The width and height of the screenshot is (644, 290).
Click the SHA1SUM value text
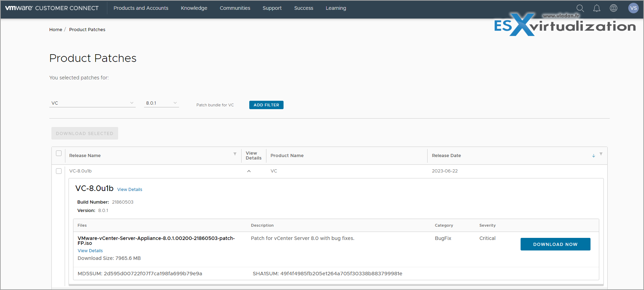pos(341,274)
